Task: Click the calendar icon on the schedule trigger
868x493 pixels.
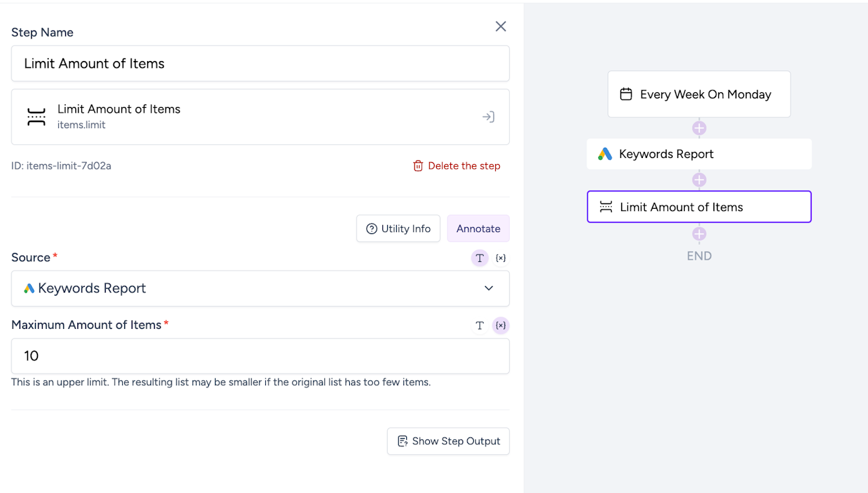Action: [626, 94]
